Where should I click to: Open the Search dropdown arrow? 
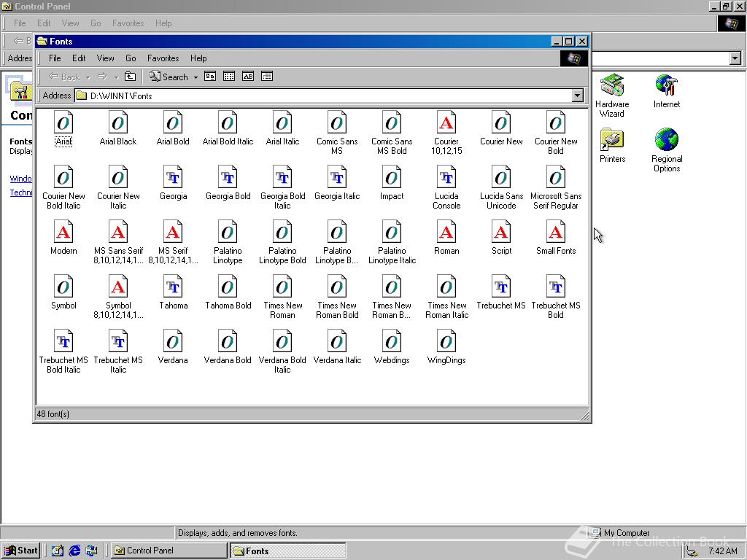[x=196, y=77]
